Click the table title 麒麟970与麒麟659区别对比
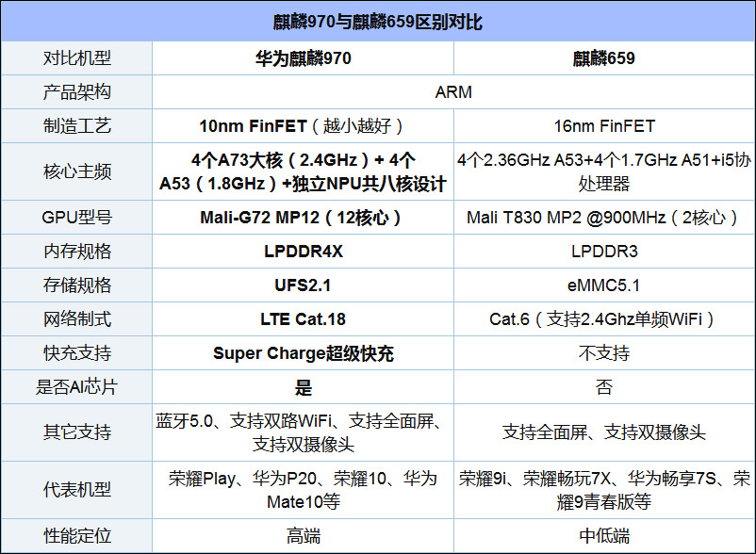 (378, 21)
